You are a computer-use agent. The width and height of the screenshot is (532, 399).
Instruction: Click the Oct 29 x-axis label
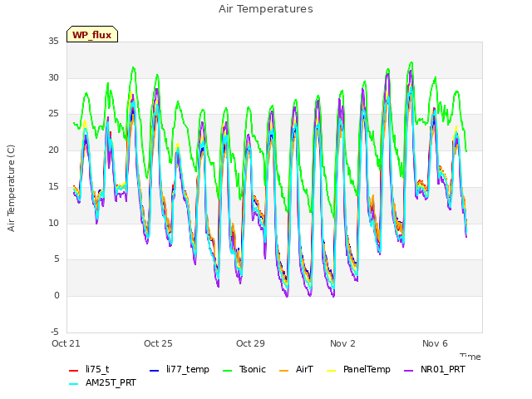click(x=250, y=343)
